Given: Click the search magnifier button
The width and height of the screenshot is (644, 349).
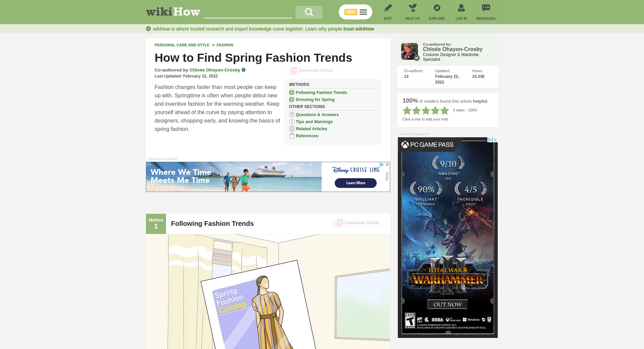Looking at the screenshot, I should [x=309, y=12].
